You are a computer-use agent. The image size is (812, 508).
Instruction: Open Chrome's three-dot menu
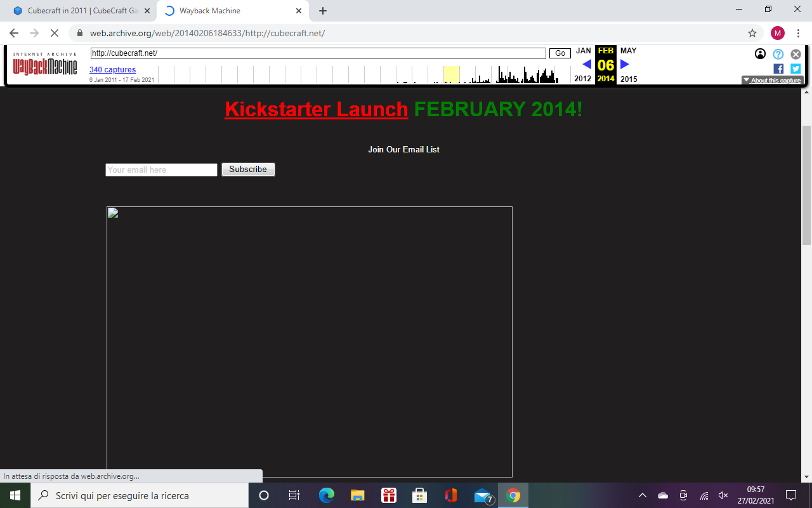pos(798,33)
